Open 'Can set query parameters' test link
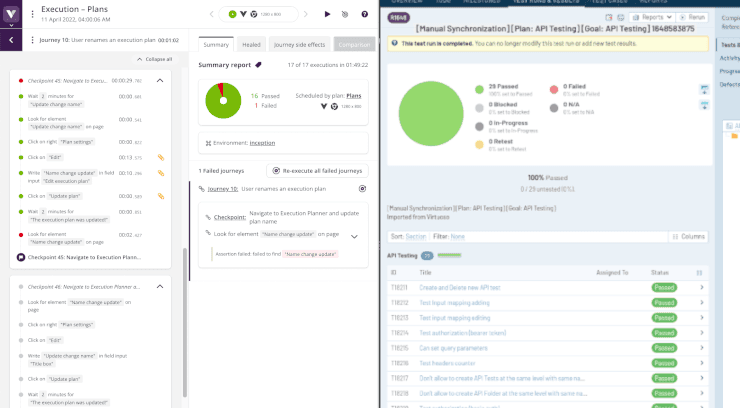 (x=454, y=348)
